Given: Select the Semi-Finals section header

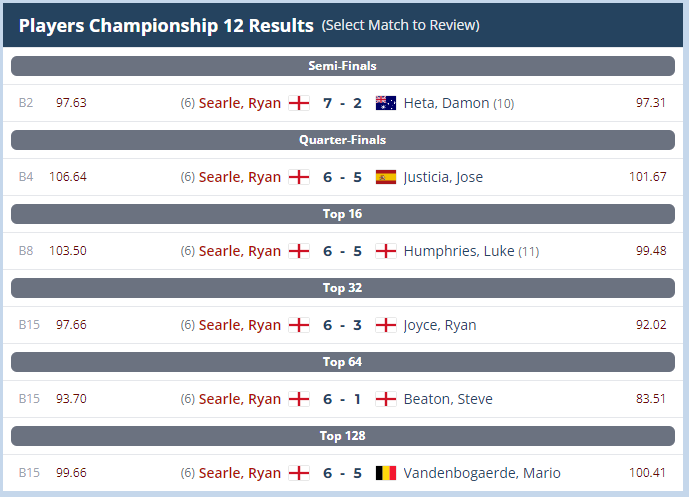Looking at the screenshot, I should (343, 66).
